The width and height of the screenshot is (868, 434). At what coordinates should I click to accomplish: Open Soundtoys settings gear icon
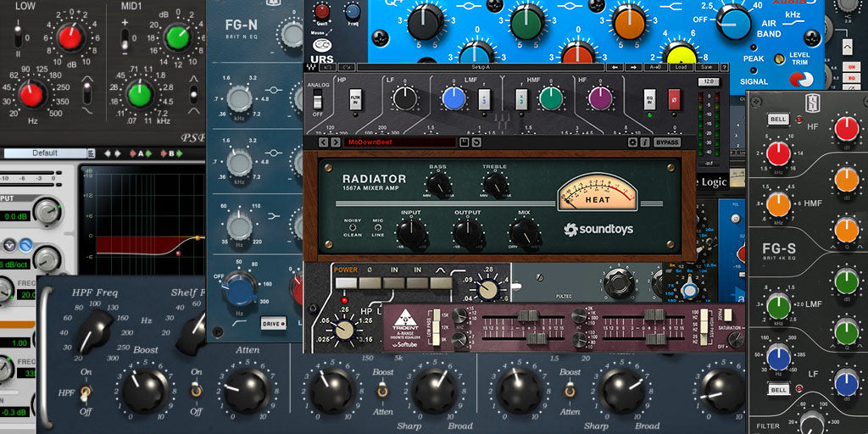click(x=632, y=142)
